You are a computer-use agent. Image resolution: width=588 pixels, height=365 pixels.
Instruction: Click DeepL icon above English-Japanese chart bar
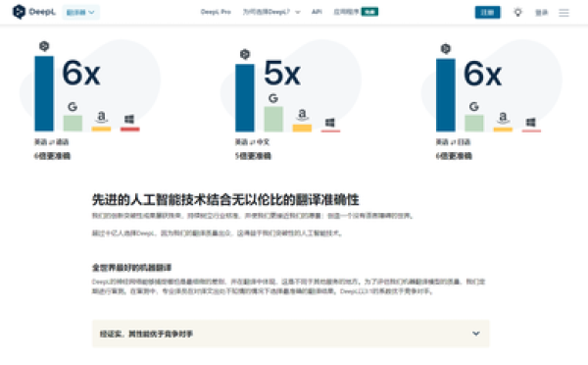pos(446,49)
